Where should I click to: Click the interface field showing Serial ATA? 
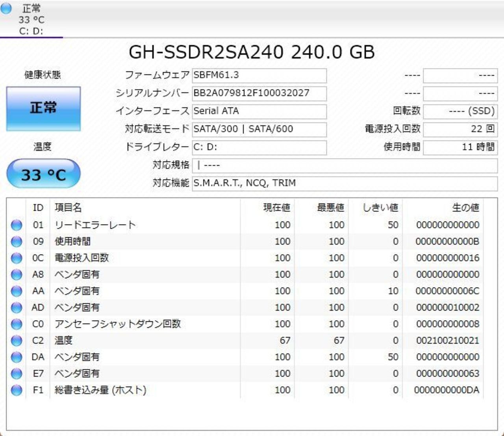259,111
